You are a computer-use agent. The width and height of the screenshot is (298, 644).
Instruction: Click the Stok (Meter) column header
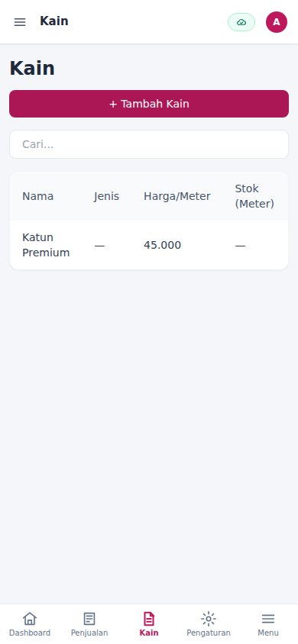(x=254, y=196)
